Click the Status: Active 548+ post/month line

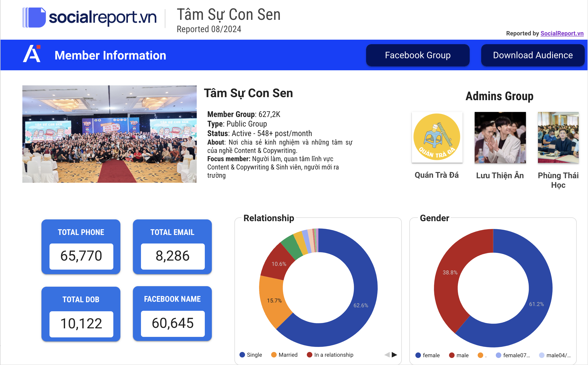[260, 133]
